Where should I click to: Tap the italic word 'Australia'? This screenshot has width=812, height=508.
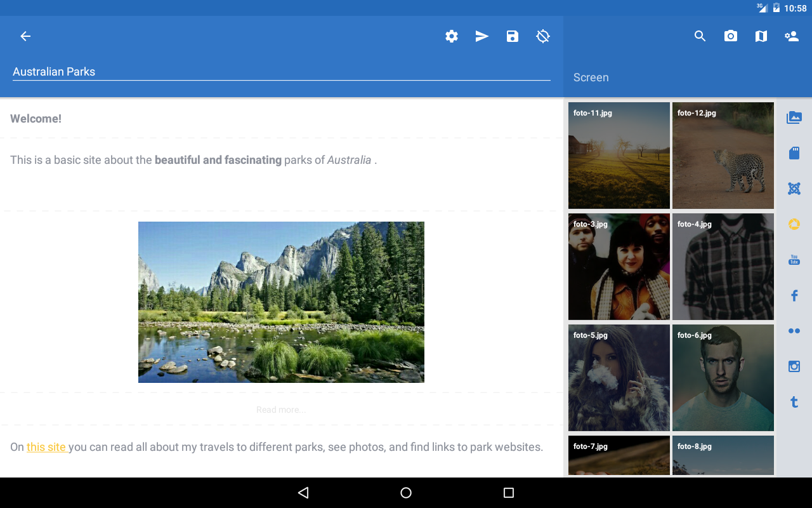349,160
